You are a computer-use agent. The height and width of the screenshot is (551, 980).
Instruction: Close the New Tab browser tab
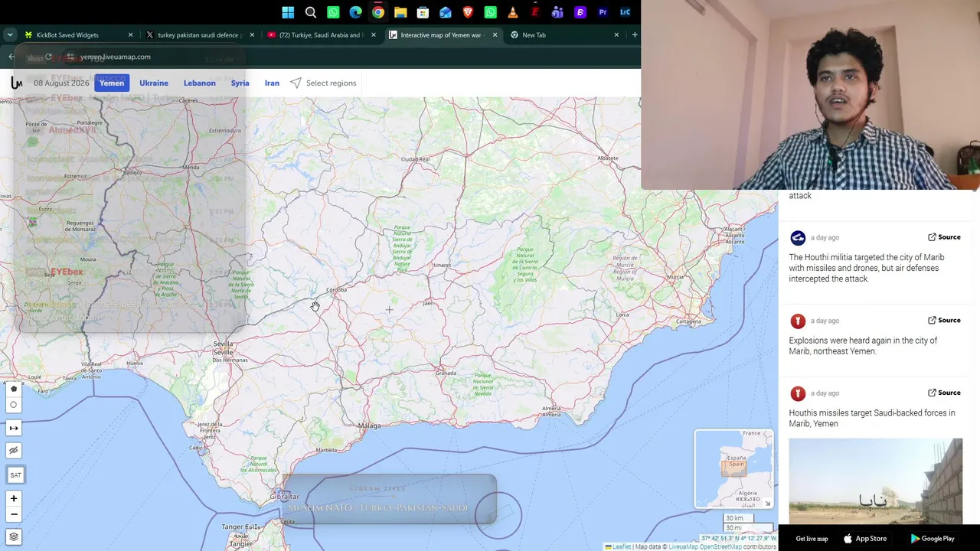point(616,35)
